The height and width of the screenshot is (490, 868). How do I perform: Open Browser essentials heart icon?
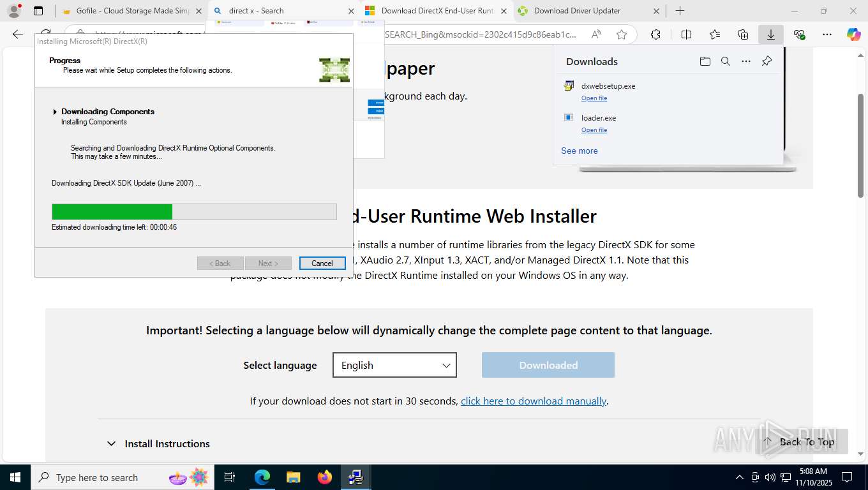[x=799, y=34]
